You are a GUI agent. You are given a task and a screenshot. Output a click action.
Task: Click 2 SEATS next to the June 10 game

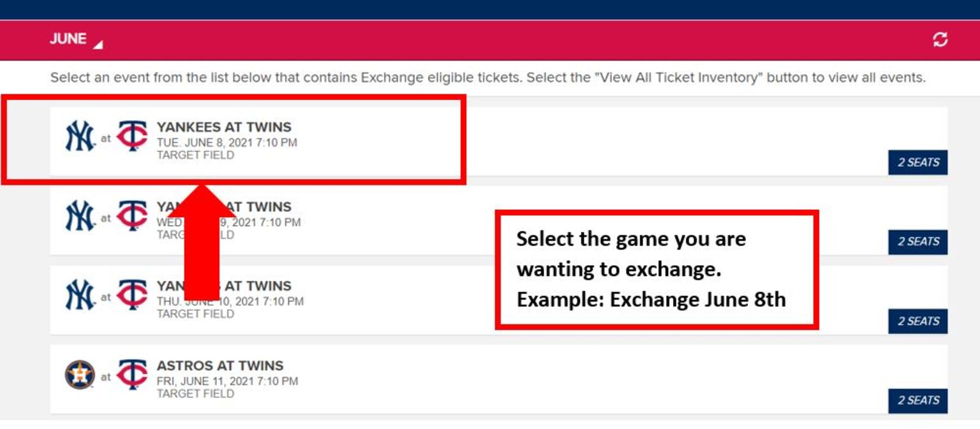point(917,322)
